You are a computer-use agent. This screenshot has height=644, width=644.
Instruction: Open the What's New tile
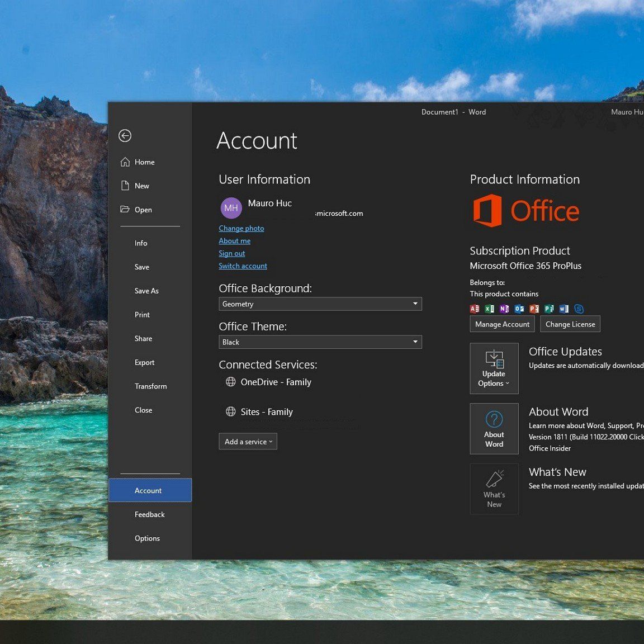click(x=494, y=489)
